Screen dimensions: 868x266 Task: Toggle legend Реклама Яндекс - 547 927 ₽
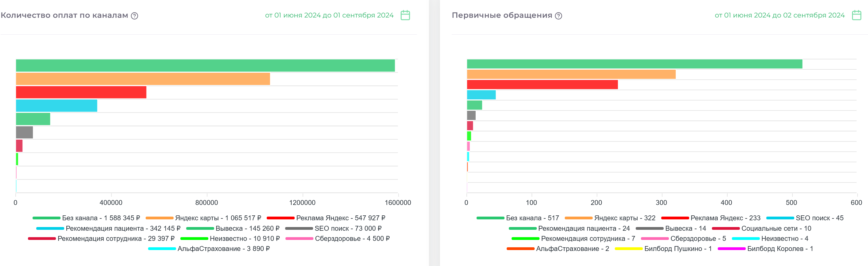pyautogui.click(x=326, y=218)
